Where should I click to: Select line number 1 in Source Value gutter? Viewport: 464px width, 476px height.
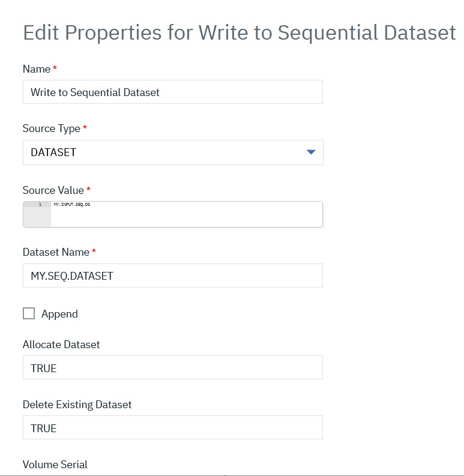click(x=40, y=205)
